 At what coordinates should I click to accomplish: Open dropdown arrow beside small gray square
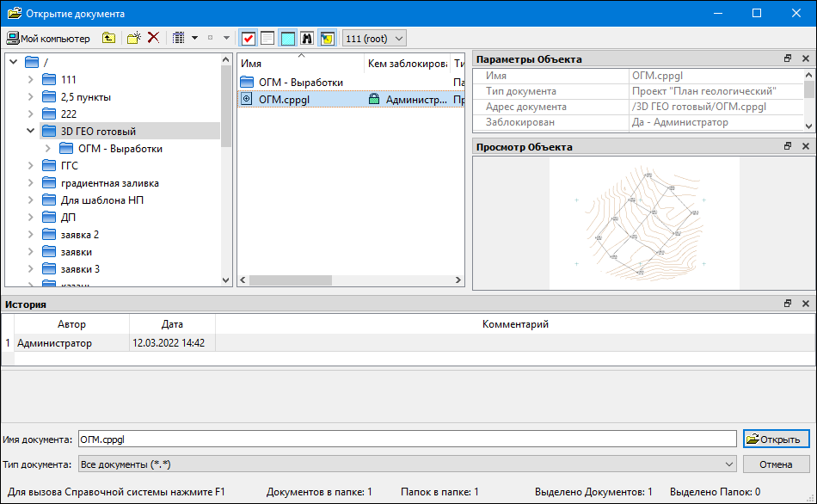coord(226,38)
